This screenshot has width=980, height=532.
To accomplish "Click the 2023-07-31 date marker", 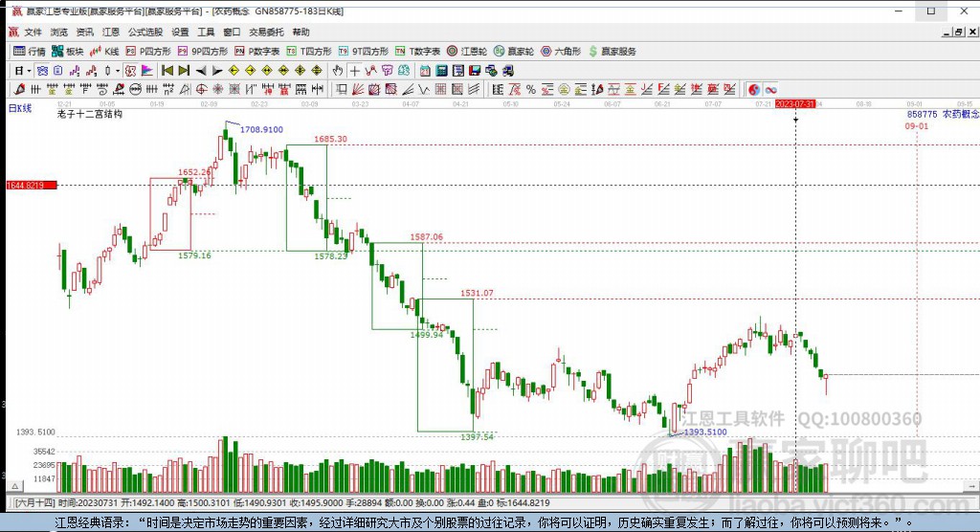I will [x=795, y=103].
